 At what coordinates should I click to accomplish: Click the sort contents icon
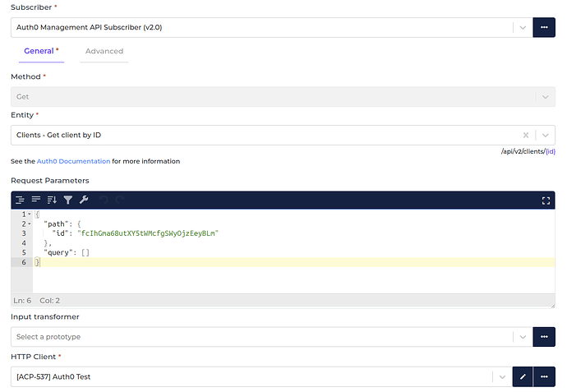(x=52, y=200)
